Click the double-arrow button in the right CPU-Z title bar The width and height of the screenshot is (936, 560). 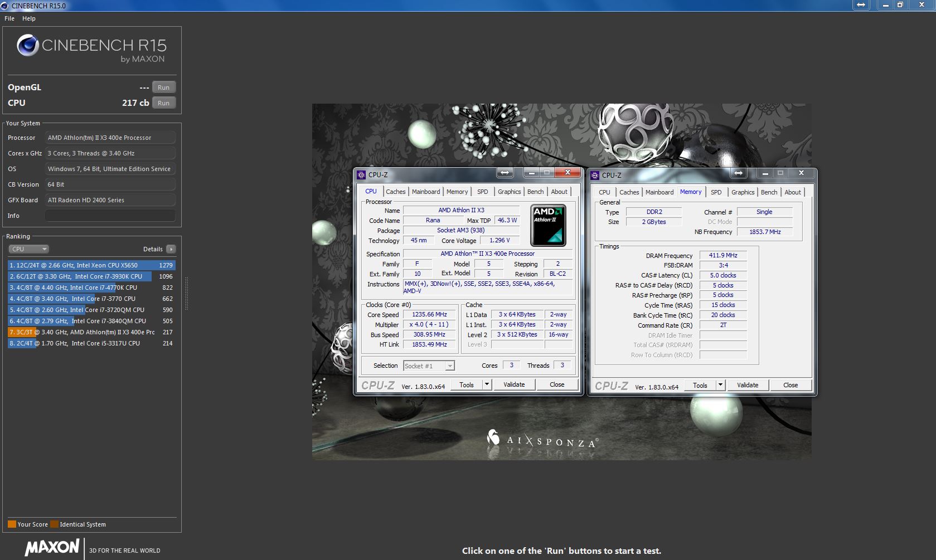738,173
